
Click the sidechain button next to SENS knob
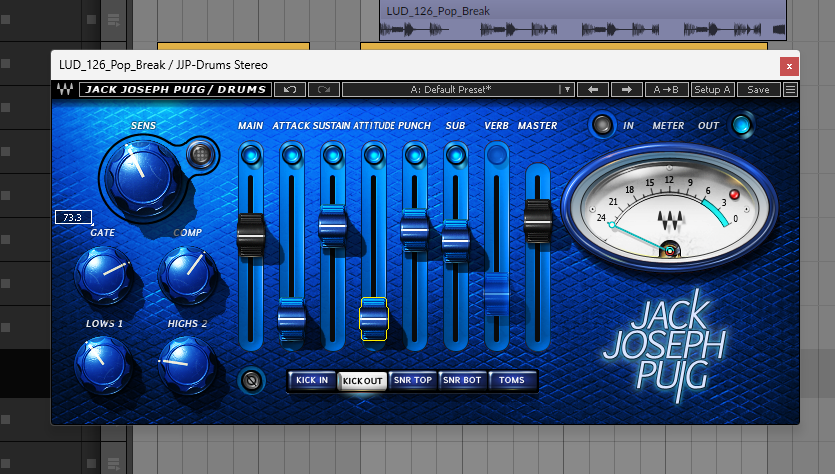pyautogui.click(x=200, y=154)
